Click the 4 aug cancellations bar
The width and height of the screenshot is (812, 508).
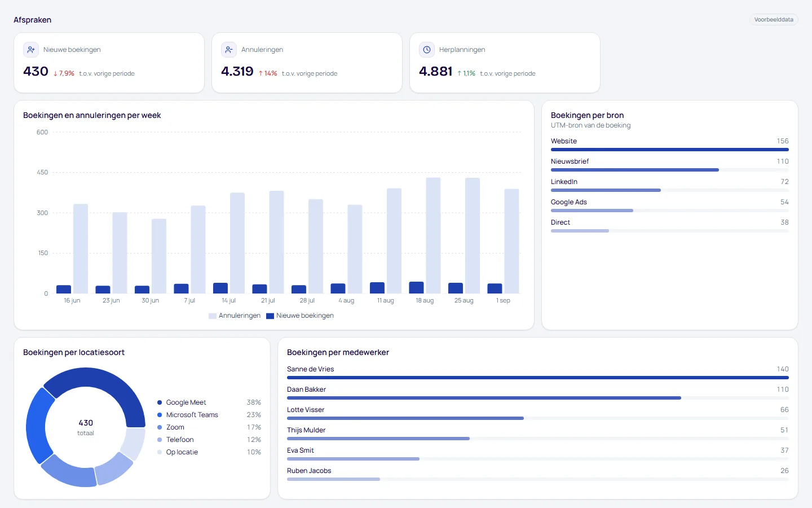click(x=355, y=249)
